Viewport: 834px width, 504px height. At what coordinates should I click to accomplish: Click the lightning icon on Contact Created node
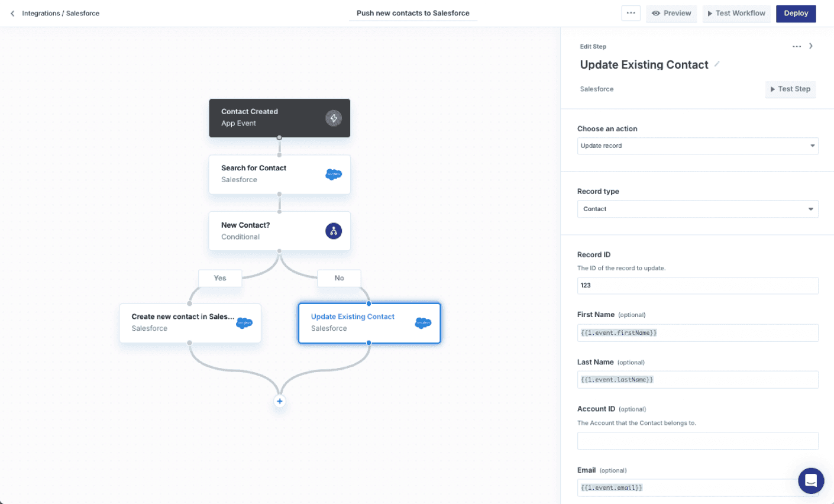[x=334, y=118]
